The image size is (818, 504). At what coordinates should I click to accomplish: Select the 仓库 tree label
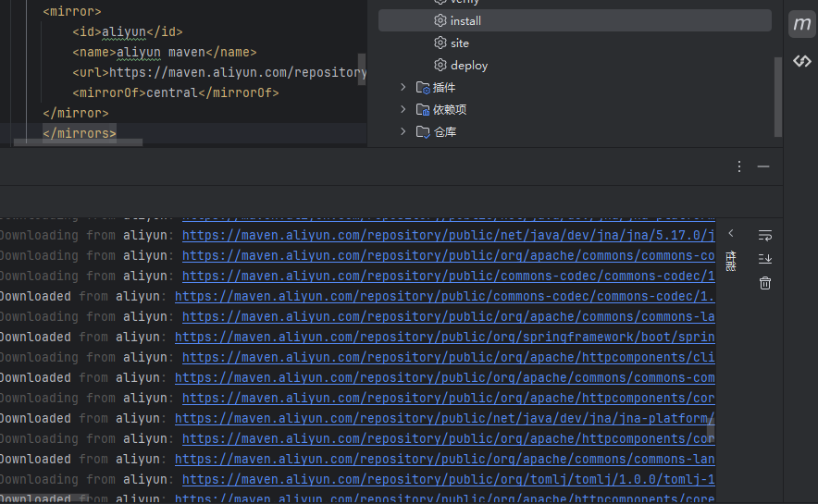point(444,132)
